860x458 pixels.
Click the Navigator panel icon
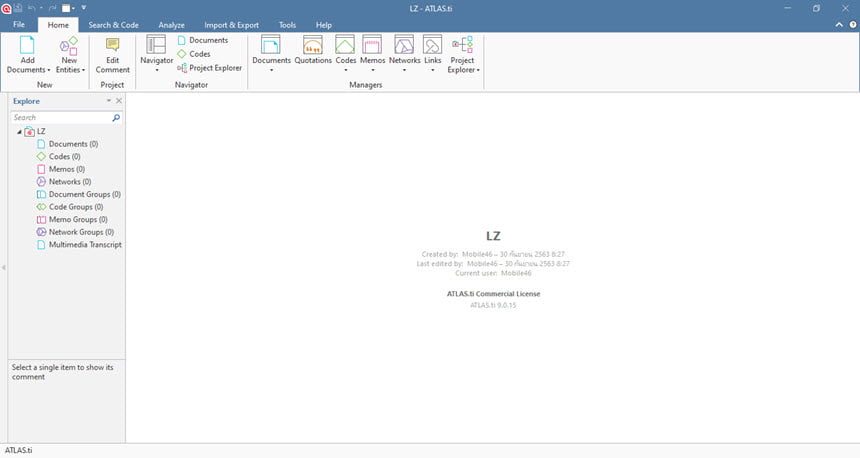click(x=156, y=44)
